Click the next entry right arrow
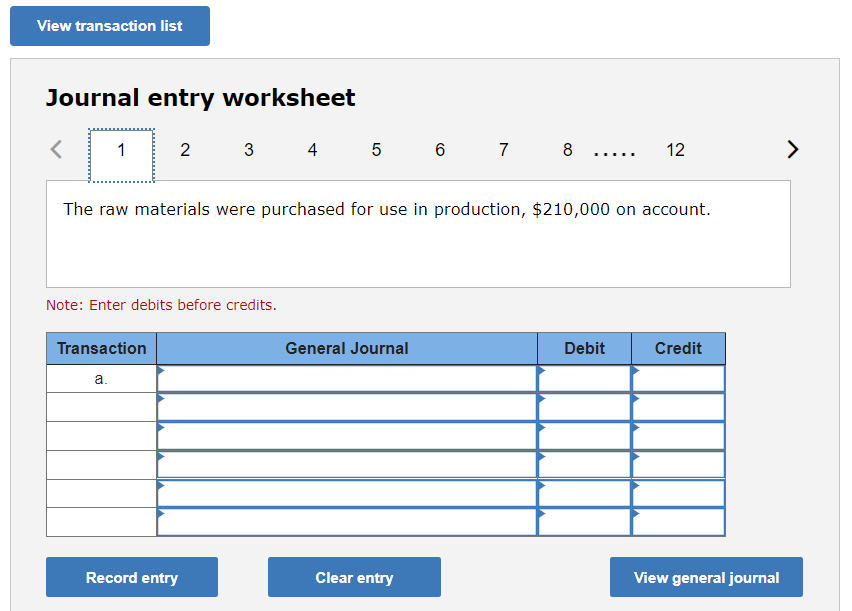The height and width of the screenshot is (611, 852). click(x=792, y=150)
